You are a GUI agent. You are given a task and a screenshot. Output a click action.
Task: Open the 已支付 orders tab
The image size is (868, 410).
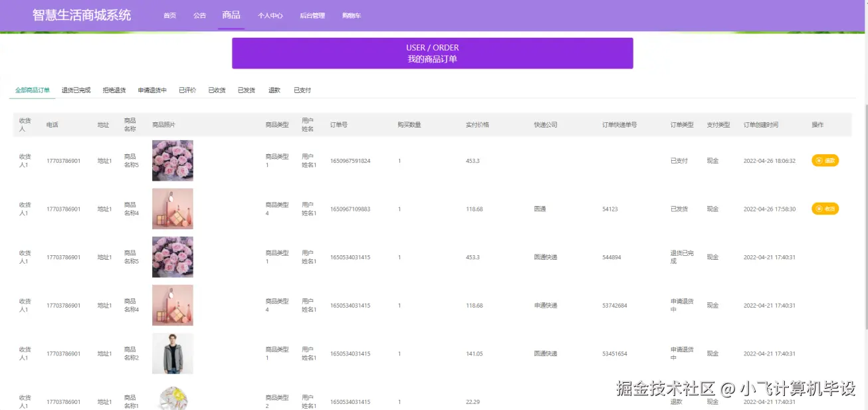coord(302,90)
